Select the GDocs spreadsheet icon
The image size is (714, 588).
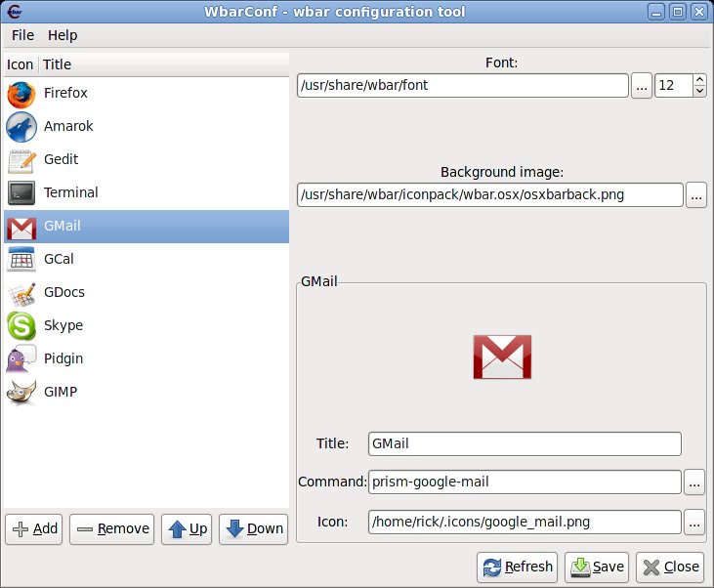click(21, 294)
